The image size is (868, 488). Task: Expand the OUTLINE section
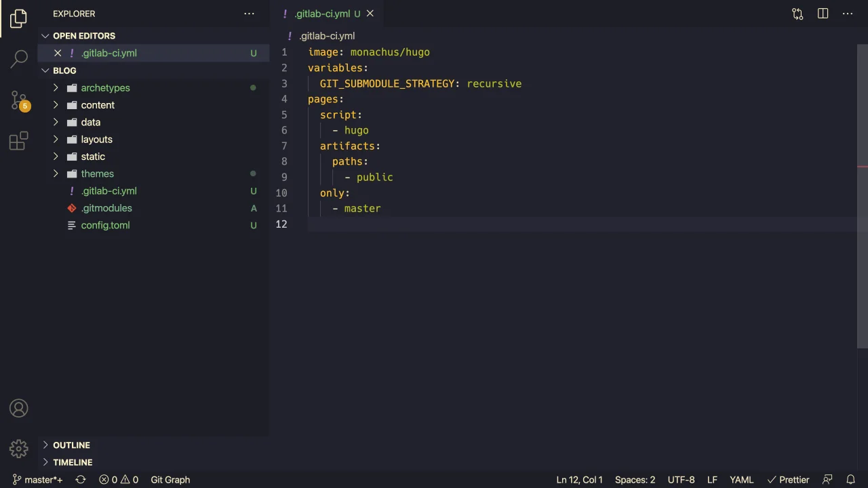(x=71, y=445)
